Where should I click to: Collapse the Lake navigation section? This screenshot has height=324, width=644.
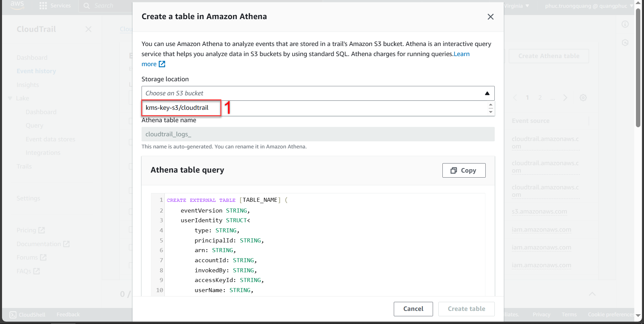point(10,98)
